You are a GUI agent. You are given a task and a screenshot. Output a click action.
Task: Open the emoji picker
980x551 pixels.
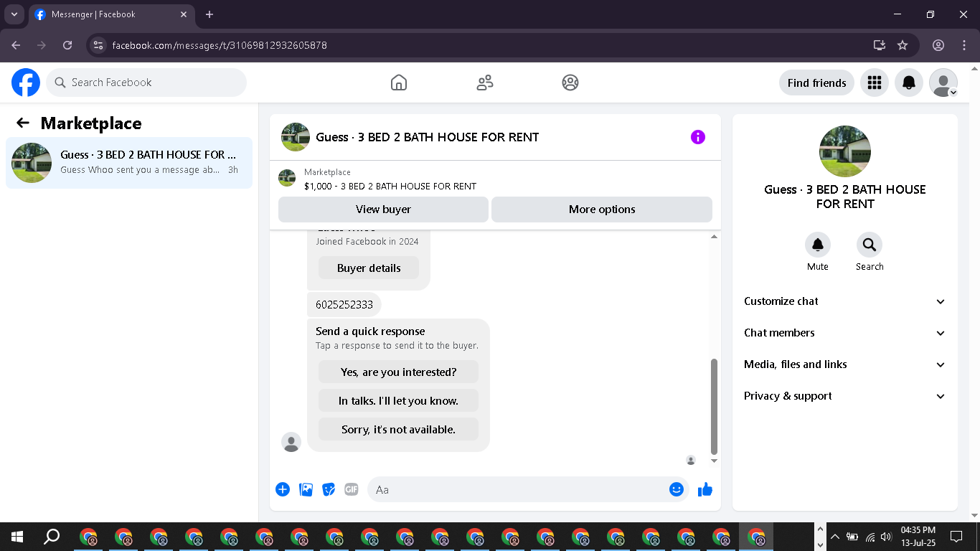[x=676, y=489]
